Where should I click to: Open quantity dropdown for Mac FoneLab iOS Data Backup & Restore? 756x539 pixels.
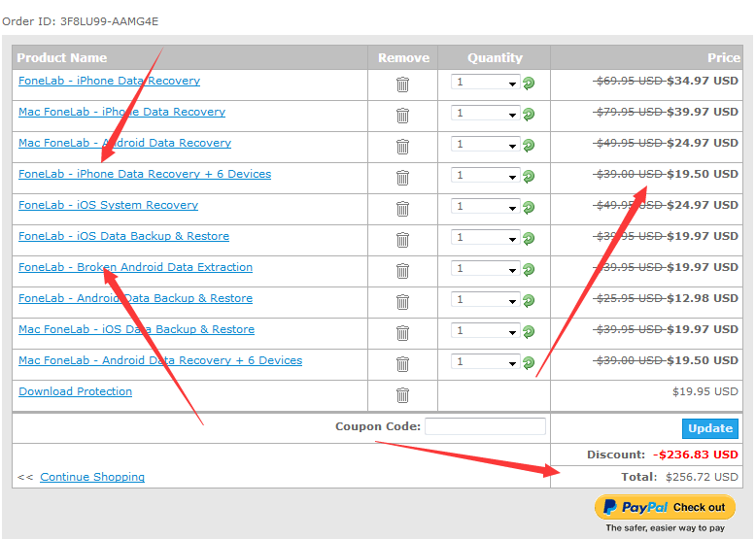pyautogui.click(x=486, y=330)
